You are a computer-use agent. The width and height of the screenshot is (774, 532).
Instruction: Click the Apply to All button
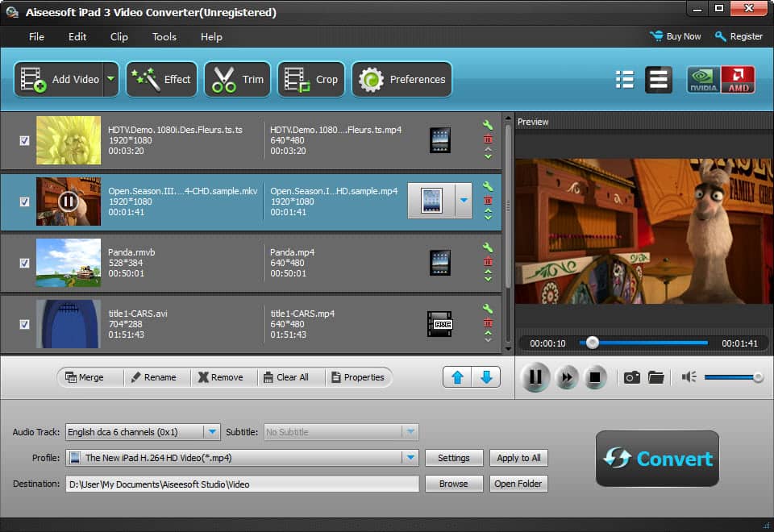click(x=519, y=458)
